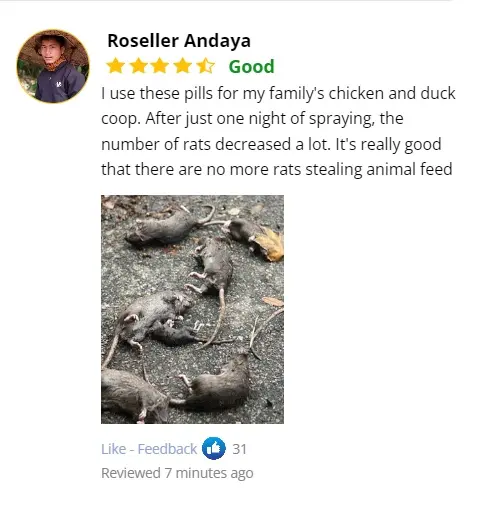Click the Feedback link
This screenshot has width=480, height=508.
pyautogui.click(x=167, y=449)
